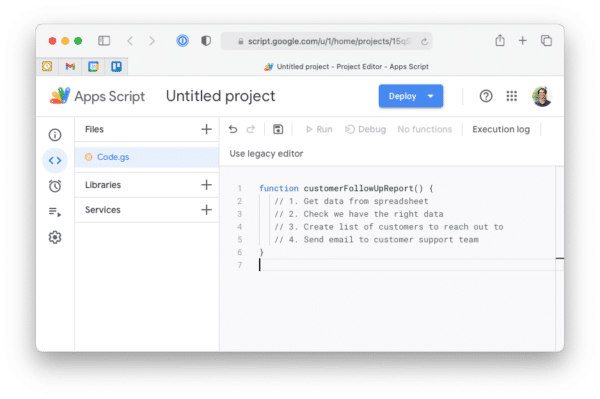The width and height of the screenshot is (600, 399).
Task: Click the Files section header
Action: [x=94, y=129]
